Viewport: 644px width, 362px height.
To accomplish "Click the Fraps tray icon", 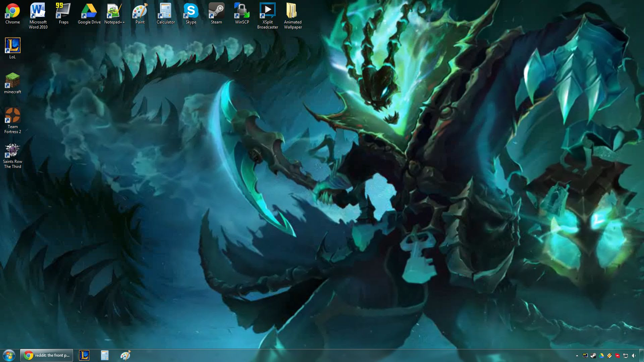I will pos(585,356).
